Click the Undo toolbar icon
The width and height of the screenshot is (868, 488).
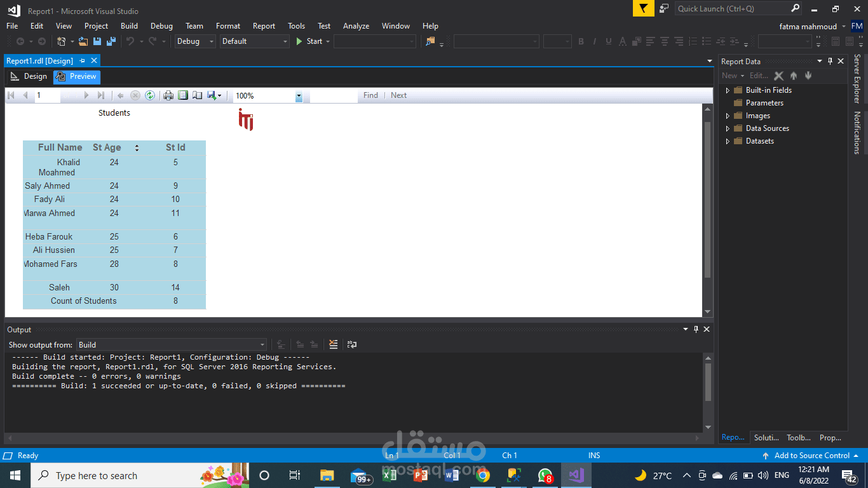130,41
